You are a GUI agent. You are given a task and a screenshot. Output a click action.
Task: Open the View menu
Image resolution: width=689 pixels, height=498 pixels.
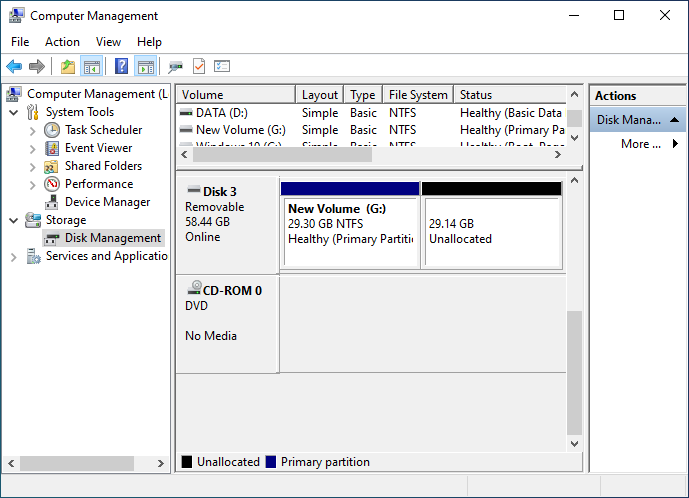(108, 42)
